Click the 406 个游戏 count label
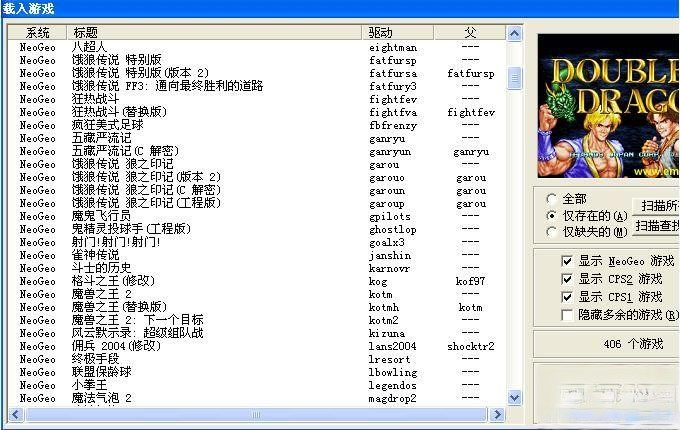Image resolution: width=680 pixels, height=430 pixels. point(633,344)
